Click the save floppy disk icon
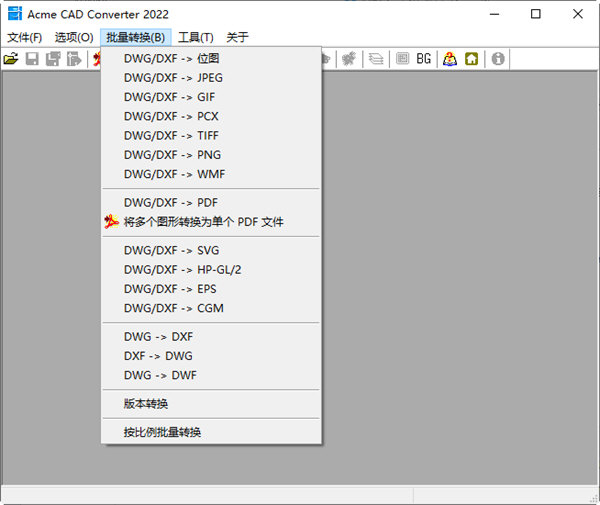The width and height of the screenshot is (600, 505). 32,59
